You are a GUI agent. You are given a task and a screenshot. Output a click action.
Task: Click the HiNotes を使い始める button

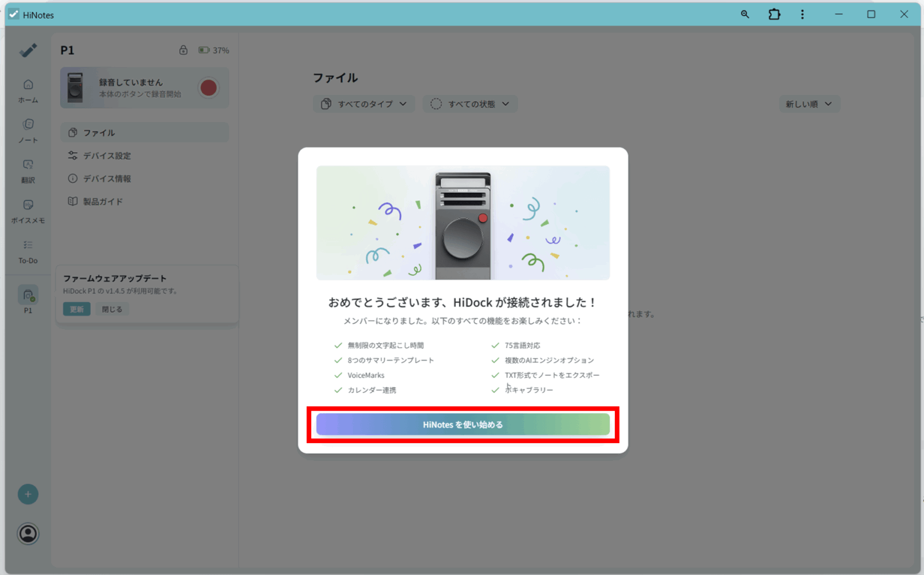[x=463, y=425]
